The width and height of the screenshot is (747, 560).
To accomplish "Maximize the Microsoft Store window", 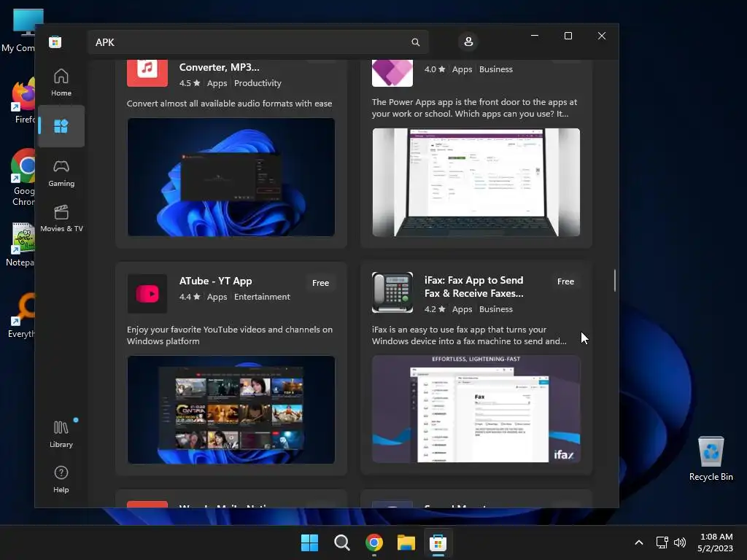I will pyautogui.click(x=568, y=36).
